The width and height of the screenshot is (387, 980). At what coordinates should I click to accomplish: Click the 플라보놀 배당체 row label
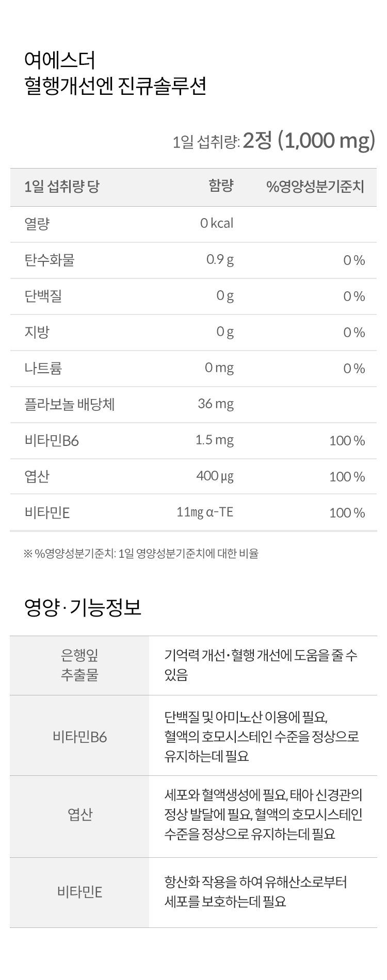tap(69, 404)
